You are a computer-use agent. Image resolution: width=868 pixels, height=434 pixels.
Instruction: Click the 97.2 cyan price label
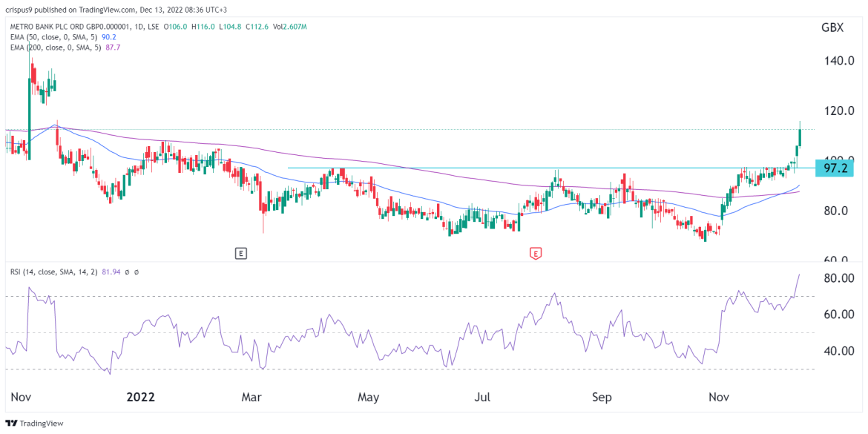[x=835, y=169]
